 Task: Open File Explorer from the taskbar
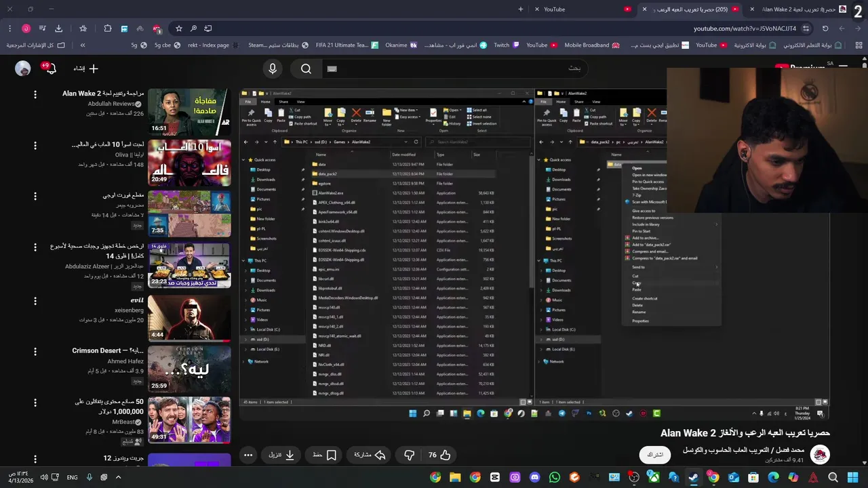455,477
